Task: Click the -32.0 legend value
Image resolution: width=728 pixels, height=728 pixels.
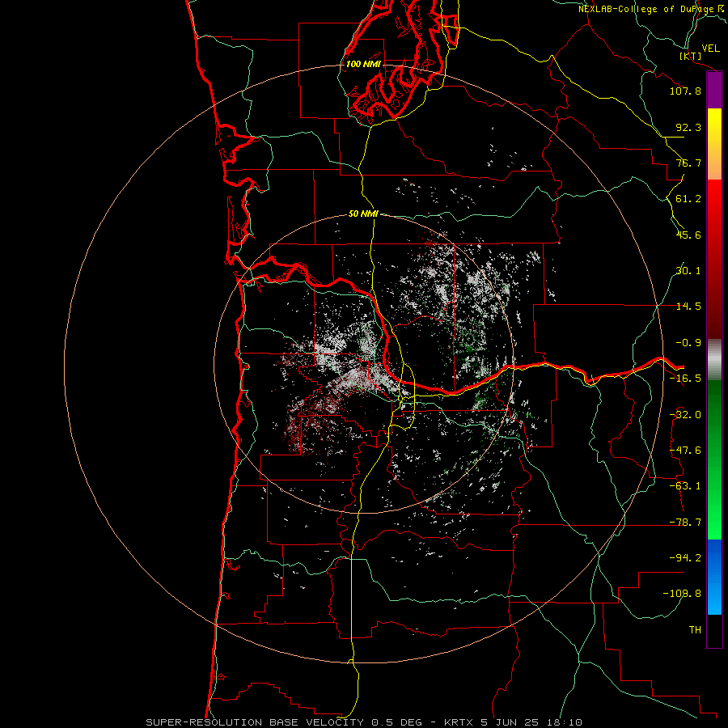Action: tap(685, 415)
